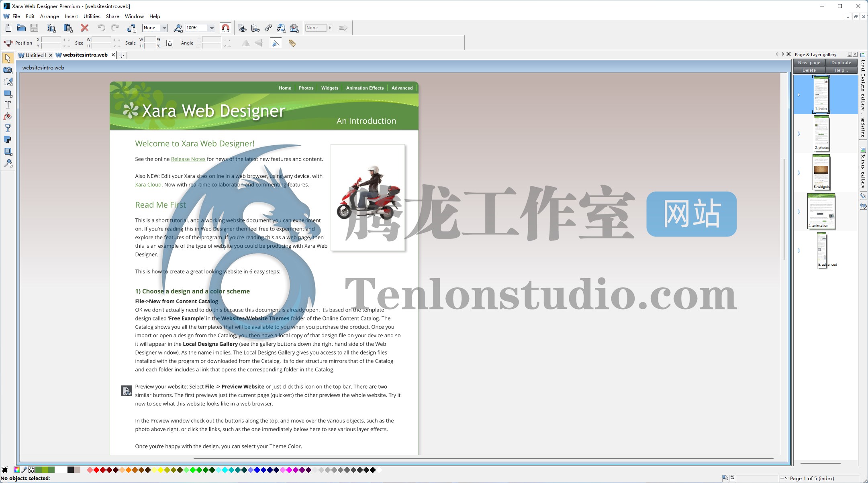Click the Xara Cloud link
The image size is (868, 483).
coord(148,185)
